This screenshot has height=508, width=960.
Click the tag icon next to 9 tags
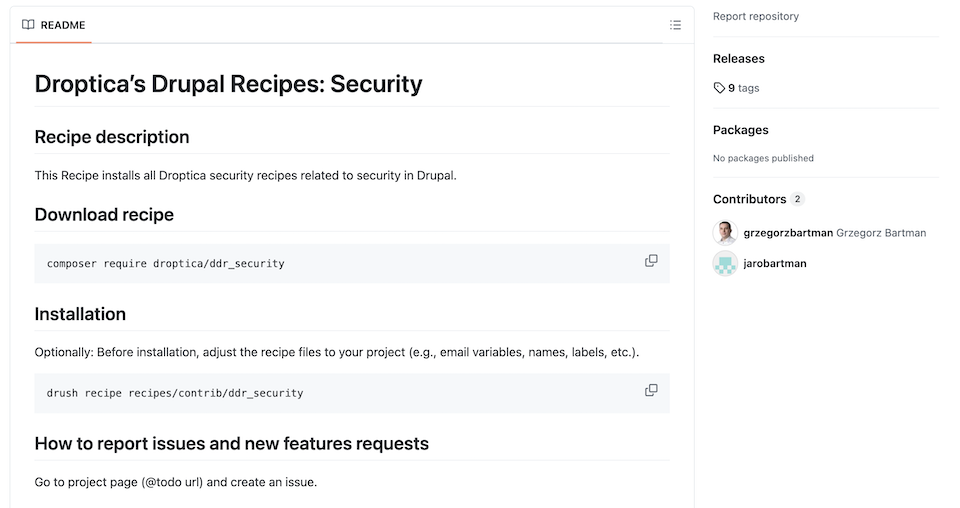coord(719,88)
